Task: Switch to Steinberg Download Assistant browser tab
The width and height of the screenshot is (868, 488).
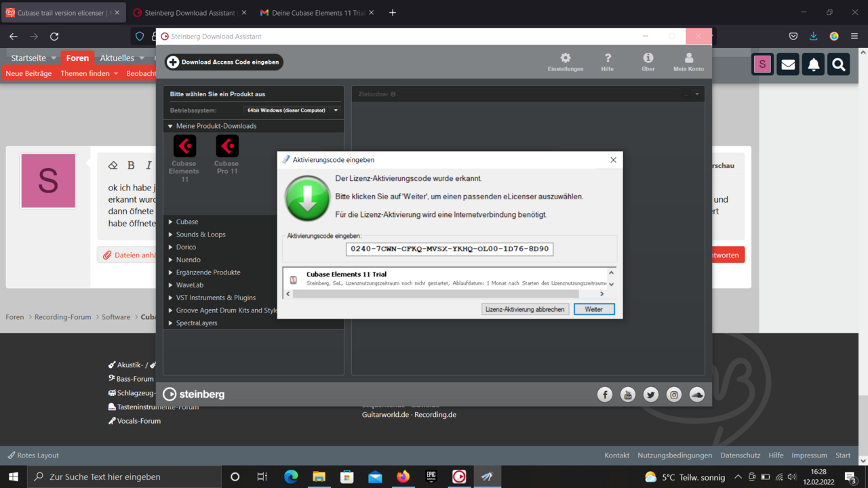Action: coord(189,13)
